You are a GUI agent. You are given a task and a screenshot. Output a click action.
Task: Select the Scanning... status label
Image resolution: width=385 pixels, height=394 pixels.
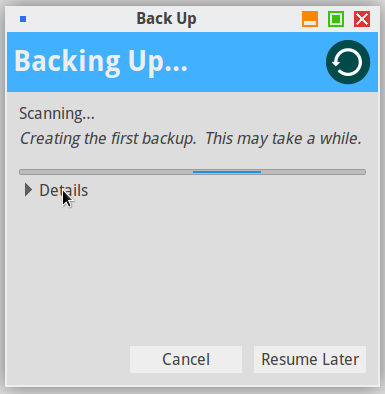[57, 114]
